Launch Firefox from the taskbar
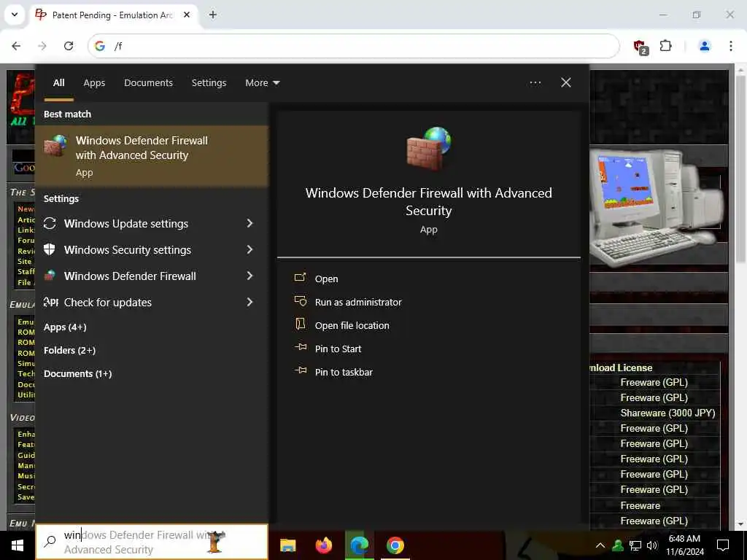 click(x=324, y=545)
